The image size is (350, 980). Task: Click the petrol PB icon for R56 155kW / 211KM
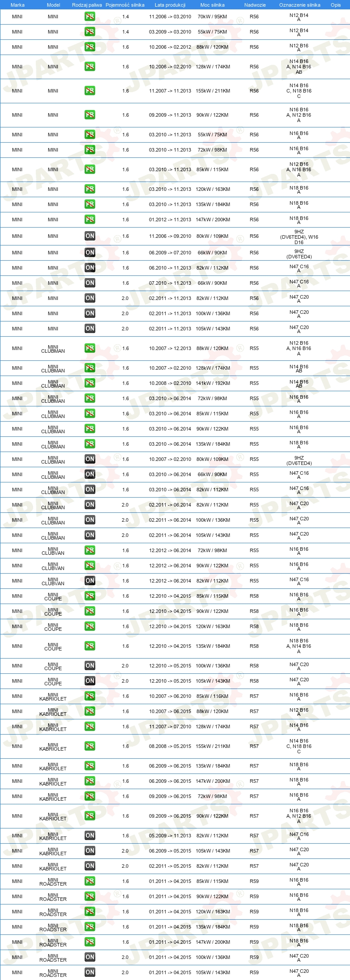pos(90,91)
